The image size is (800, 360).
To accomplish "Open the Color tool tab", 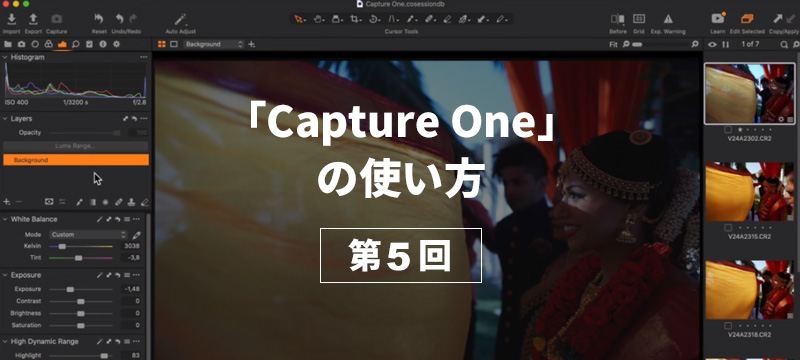I will click(x=48, y=44).
